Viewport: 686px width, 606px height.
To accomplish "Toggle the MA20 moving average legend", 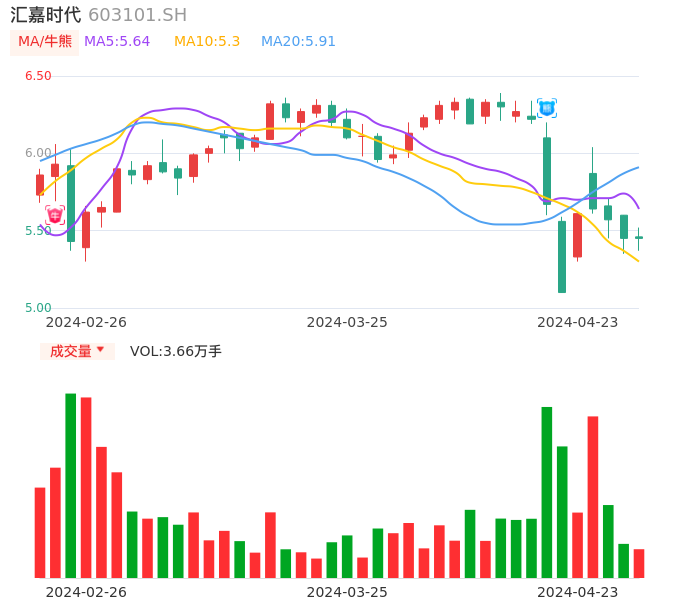I will (298, 42).
